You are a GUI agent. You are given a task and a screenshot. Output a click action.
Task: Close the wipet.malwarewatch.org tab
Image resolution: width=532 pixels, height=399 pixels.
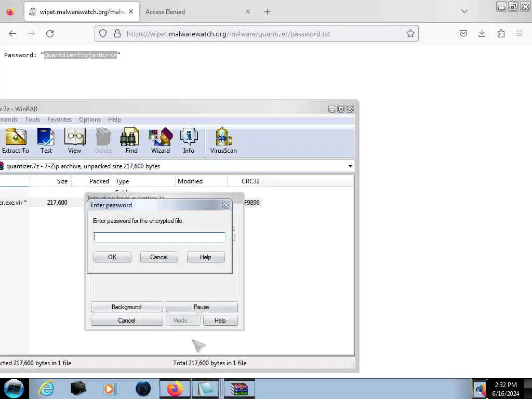[x=131, y=11]
